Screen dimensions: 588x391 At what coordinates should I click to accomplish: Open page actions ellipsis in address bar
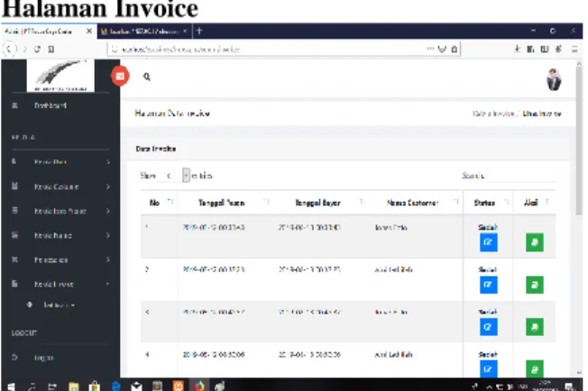click(430, 49)
